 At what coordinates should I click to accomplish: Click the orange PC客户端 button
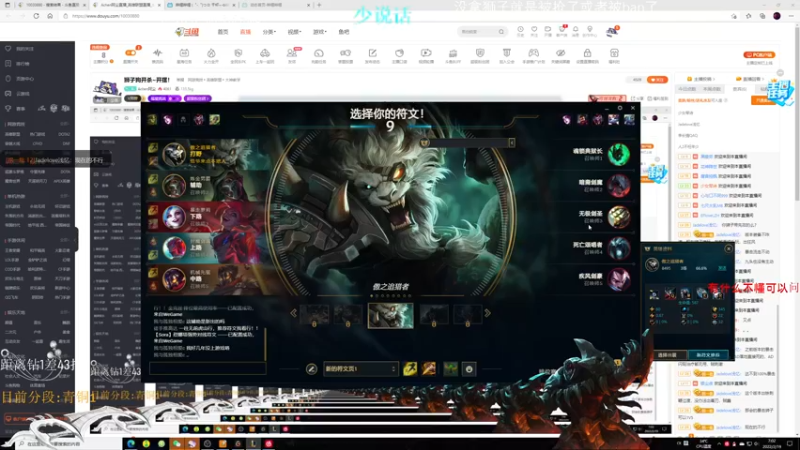click(x=759, y=55)
